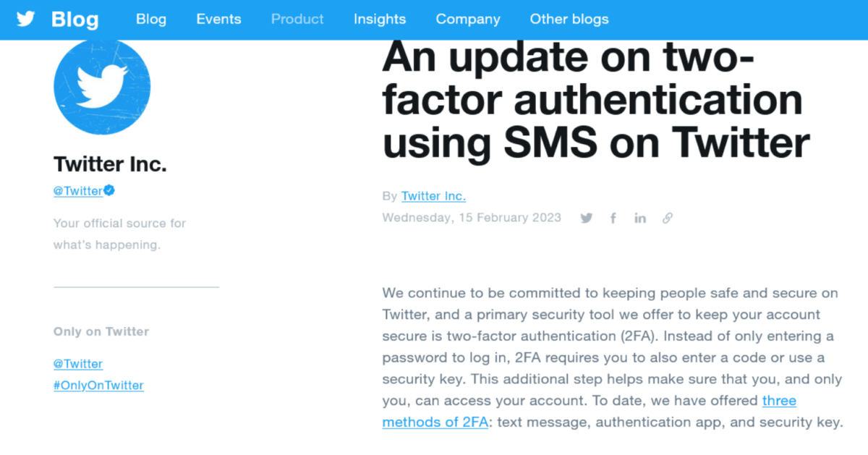Click the two-factor authentication article headline
Viewport: 868px width, 455px height.
click(x=595, y=101)
